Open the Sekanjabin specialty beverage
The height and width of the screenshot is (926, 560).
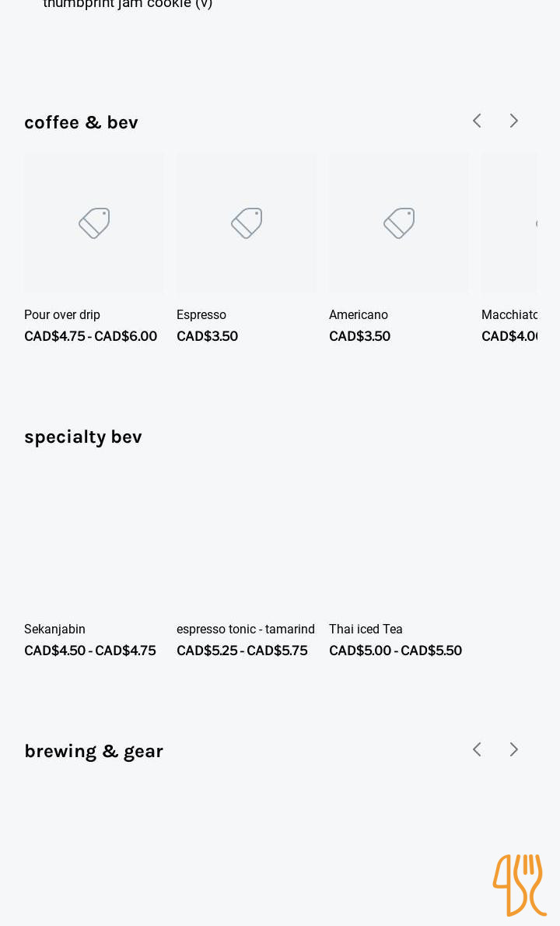[x=54, y=630]
